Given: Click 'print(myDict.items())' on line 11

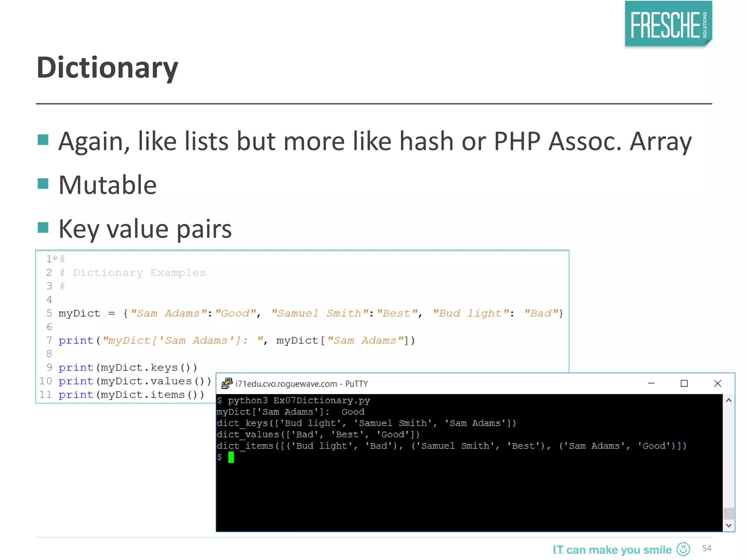Looking at the screenshot, I should tap(131, 394).
